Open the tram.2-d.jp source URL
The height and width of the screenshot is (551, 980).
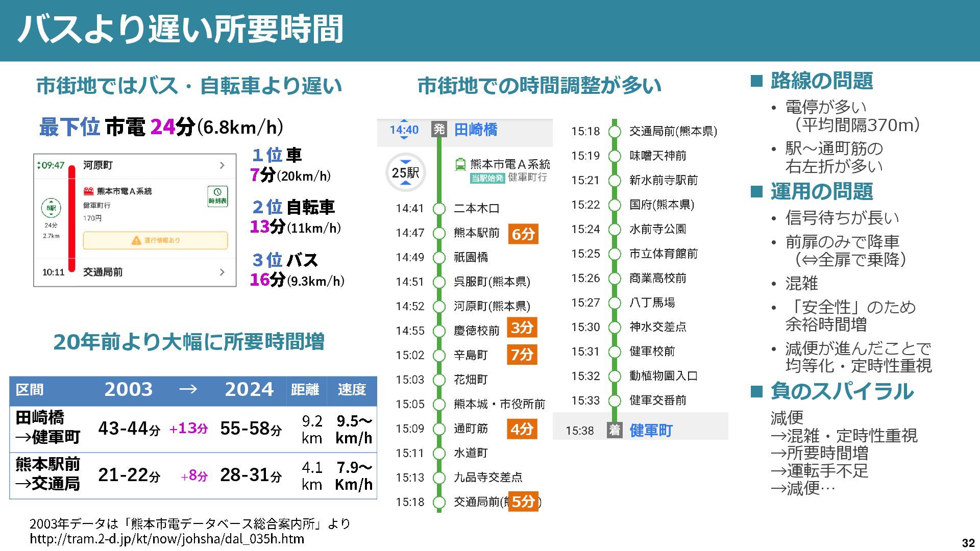(x=167, y=539)
